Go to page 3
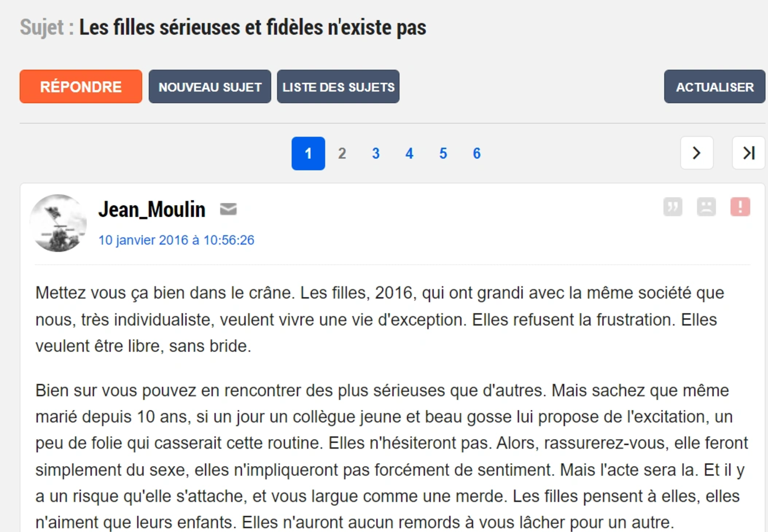Viewport: 768px width, 532px height. pyautogui.click(x=376, y=153)
